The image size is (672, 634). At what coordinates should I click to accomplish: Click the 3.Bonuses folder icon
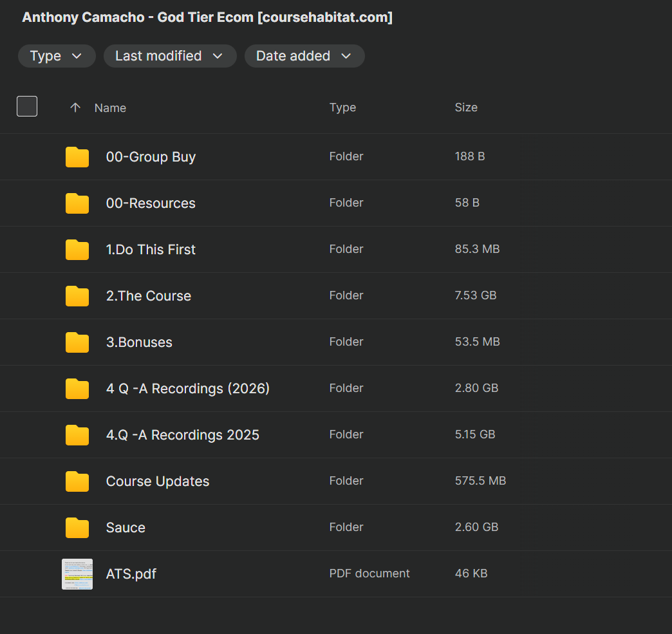tap(77, 342)
